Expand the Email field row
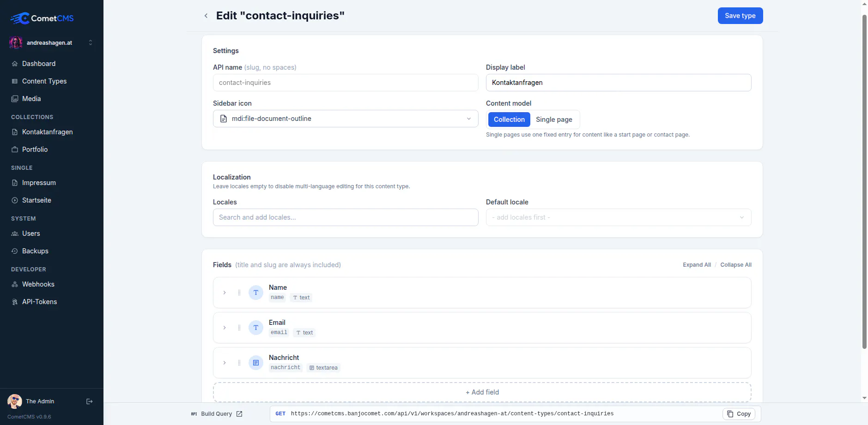 [x=225, y=328]
